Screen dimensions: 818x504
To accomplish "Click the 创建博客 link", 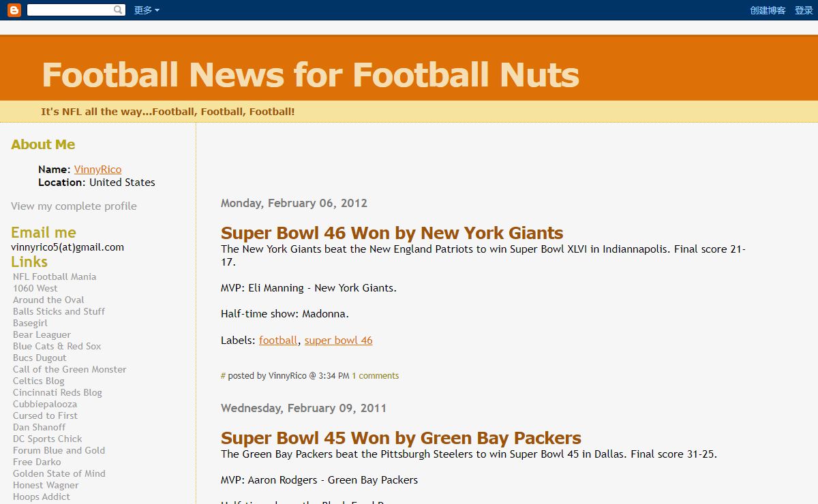I will (x=768, y=10).
